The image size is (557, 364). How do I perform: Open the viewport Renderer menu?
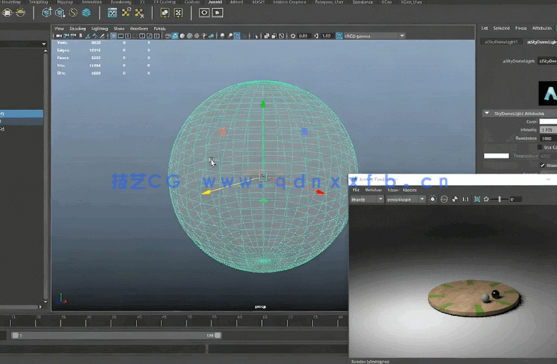tap(139, 28)
